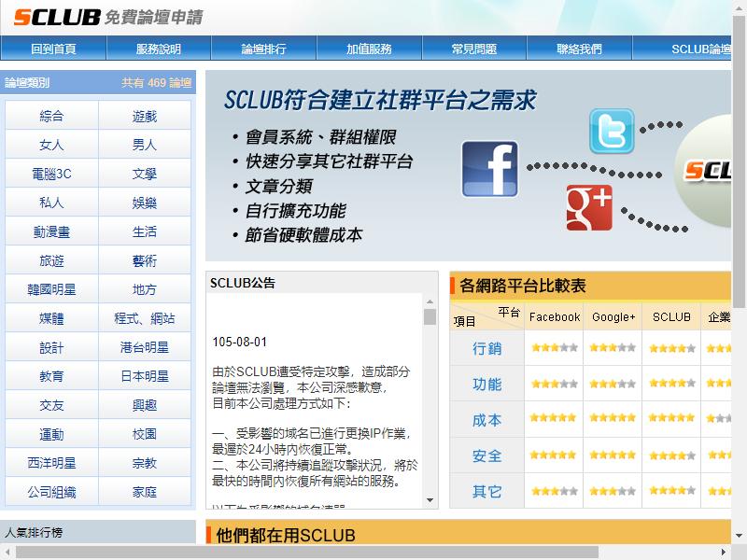This screenshot has height=560, width=747.
Task: Click the 他們都在用SCLUB section heading
Action: coord(286,535)
